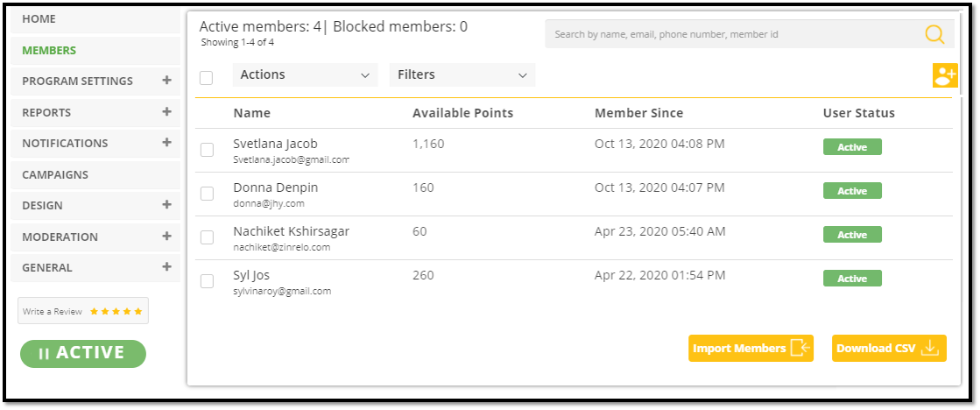Tick the checkbox for Donna Denpin
The image size is (980, 410).
207,194
